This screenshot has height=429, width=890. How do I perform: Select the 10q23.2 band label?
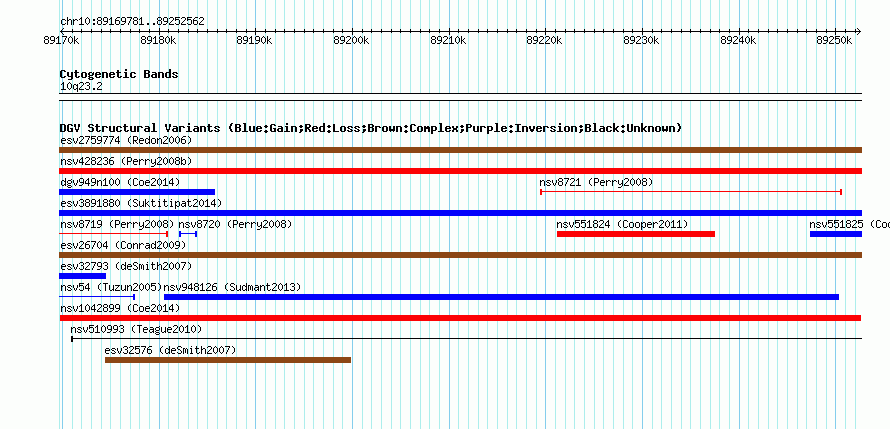tap(81, 87)
